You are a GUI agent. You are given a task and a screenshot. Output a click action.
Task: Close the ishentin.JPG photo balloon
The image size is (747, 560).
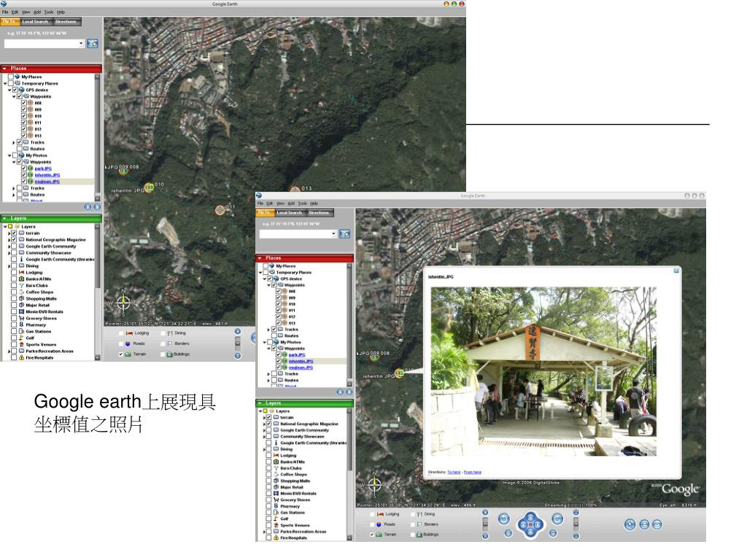click(676, 271)
